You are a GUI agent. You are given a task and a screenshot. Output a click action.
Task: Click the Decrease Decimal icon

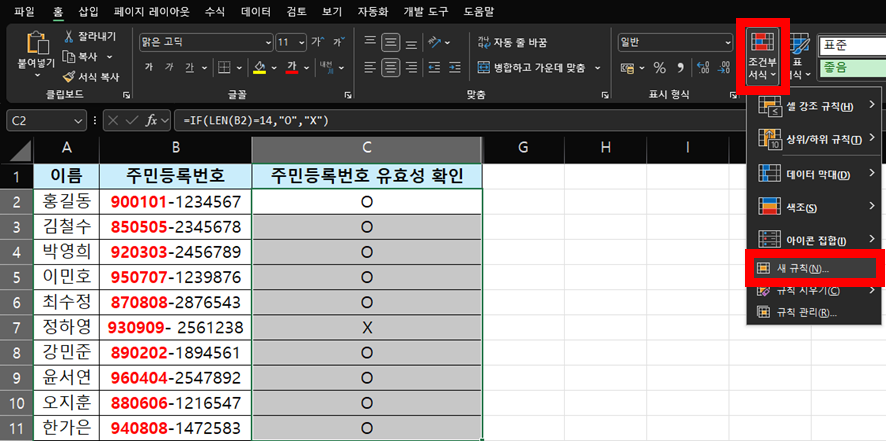coord(724,68)
